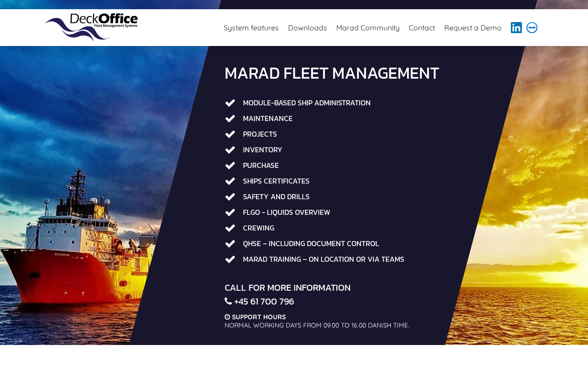The image size is (588, 368).
Task: Click the checkmark next to QHSE document control
Action: click(230, 244)
